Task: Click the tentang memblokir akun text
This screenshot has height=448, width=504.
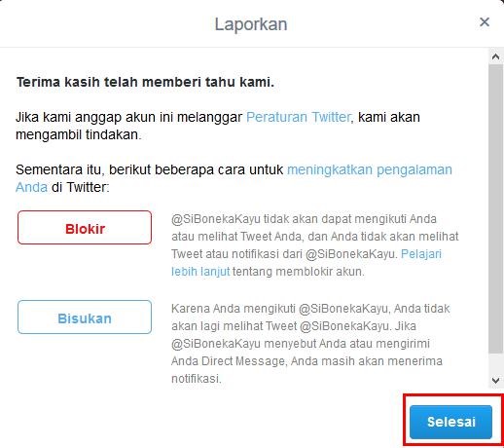Action: [x=299, y=272]
